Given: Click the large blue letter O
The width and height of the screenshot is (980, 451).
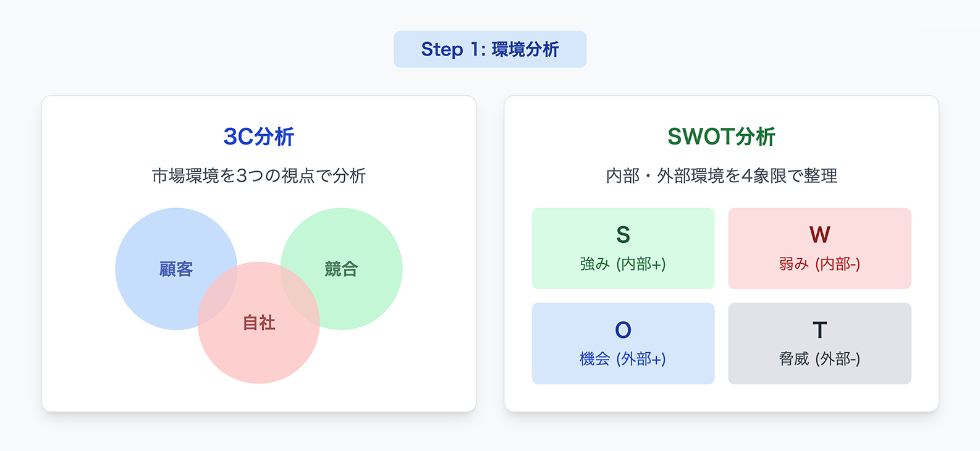Looking at the screenshot, I should (x=623, y=330).
